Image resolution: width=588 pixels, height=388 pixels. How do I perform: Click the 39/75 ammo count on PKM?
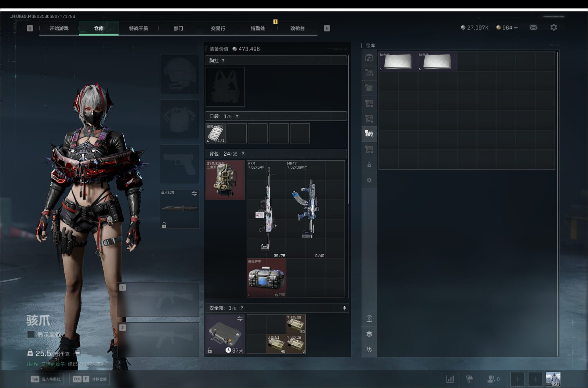pos(279,255)
